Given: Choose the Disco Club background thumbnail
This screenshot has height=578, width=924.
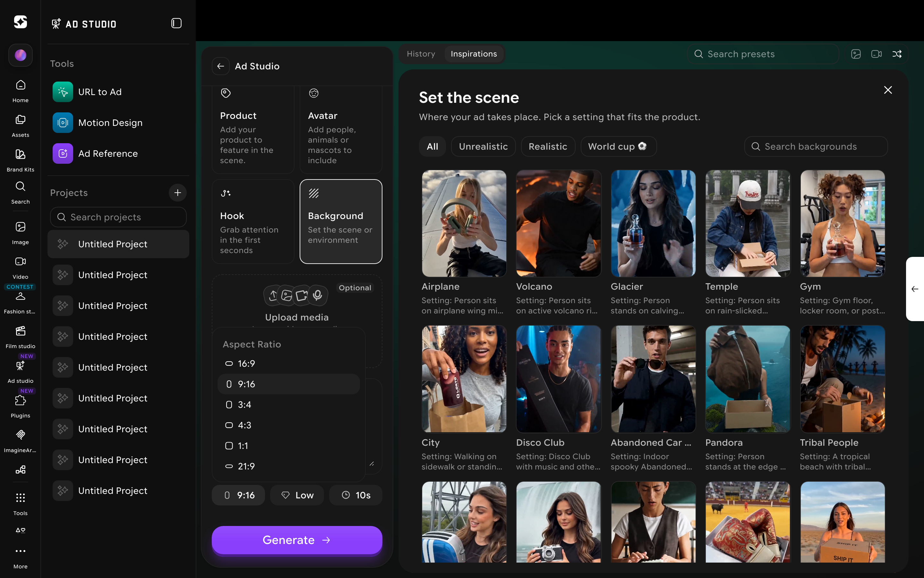Looking at the screenshot, I should click(559, 379).
